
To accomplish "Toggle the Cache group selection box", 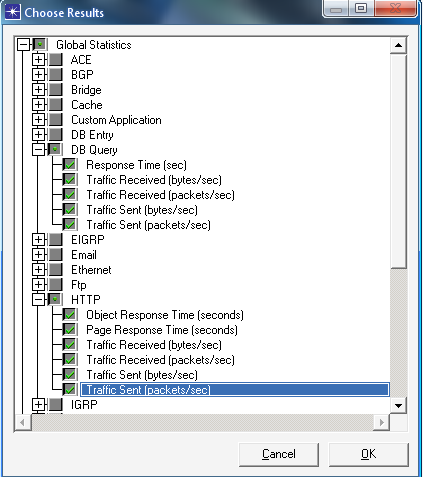I will tap(55, 105).
